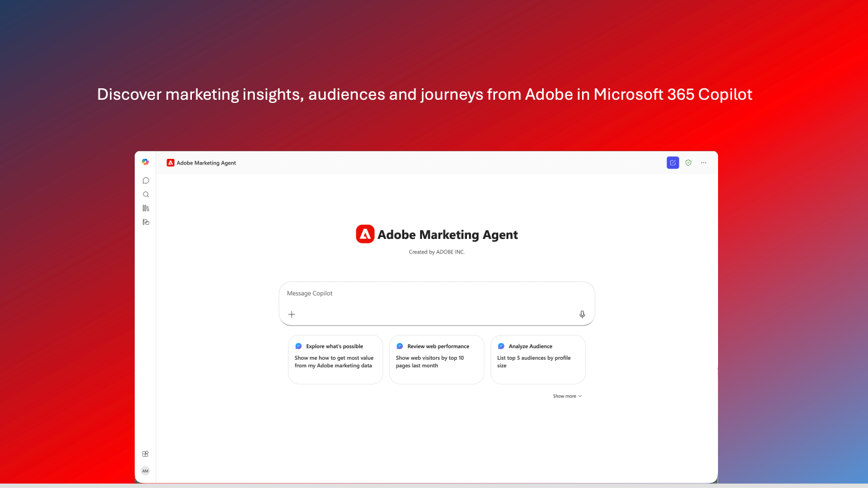
Task: Open the Create icon below the Library icon
Action: pos(146,222)
